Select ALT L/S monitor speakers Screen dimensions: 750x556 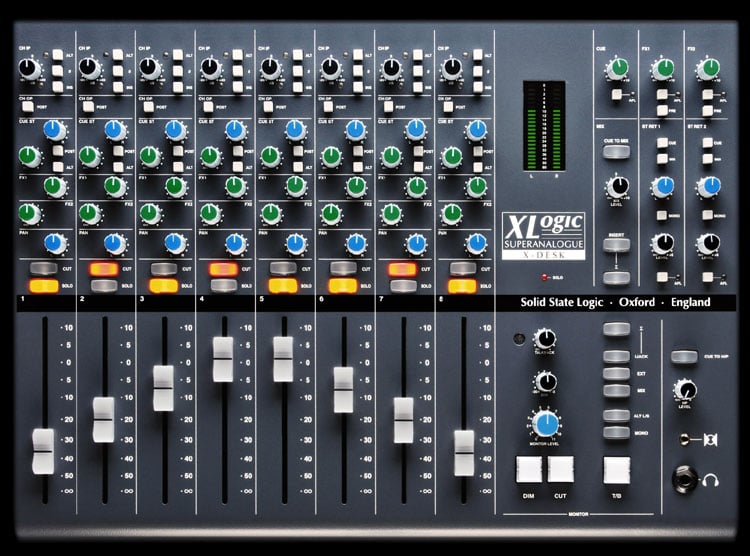click(x=617, y=415)
